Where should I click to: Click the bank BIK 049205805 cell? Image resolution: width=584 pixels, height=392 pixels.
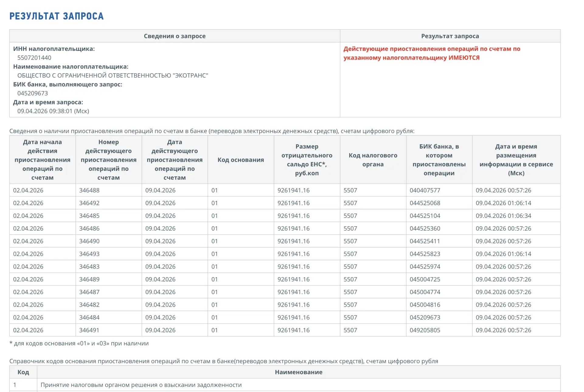425,330
